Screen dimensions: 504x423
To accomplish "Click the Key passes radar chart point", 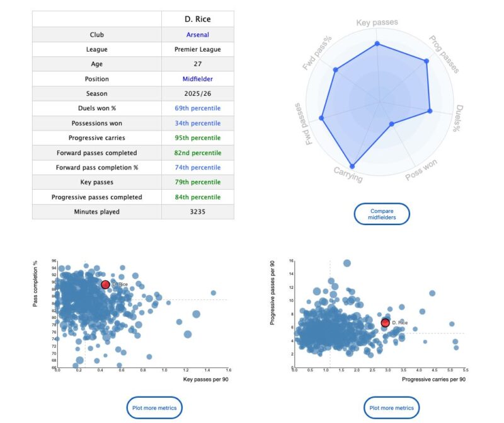I will tap(377, 43).
